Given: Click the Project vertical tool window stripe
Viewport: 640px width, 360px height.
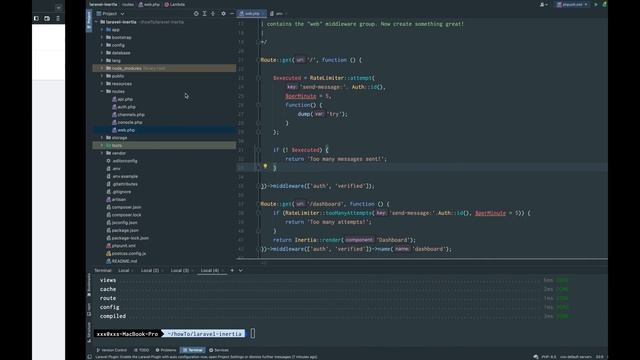Looking at the screenshot, I should coord(89,21).
